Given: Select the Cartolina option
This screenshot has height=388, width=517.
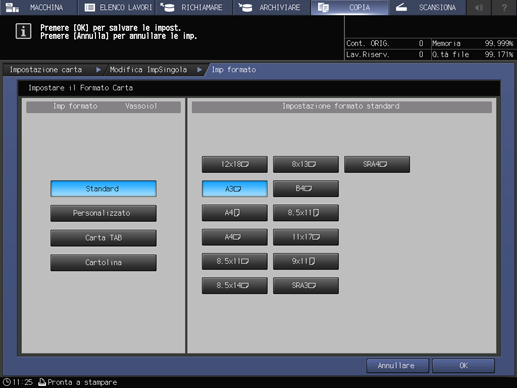Looking at the screenshot, I should pos(103,262).
